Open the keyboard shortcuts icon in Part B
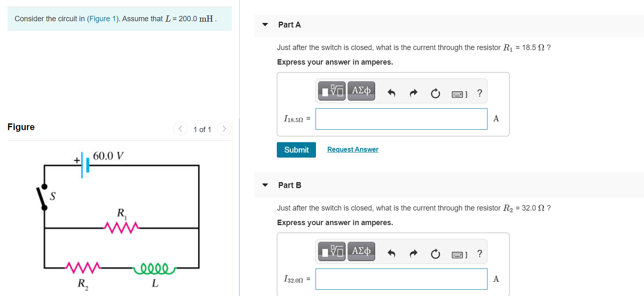644x296 pixels. (x=457, y=254)
